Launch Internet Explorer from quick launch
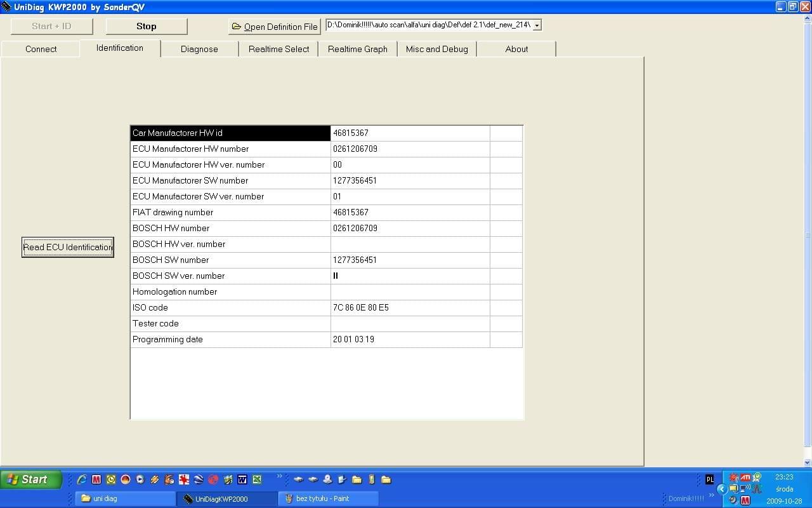812x508 pixels. [x=82, y=479]
